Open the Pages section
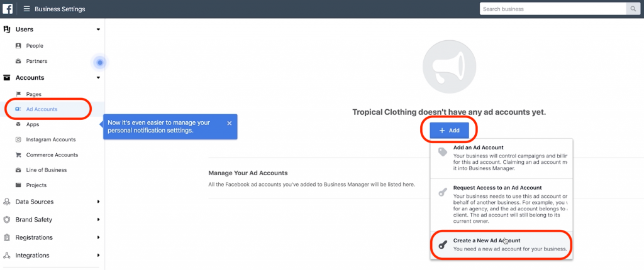 34,94
